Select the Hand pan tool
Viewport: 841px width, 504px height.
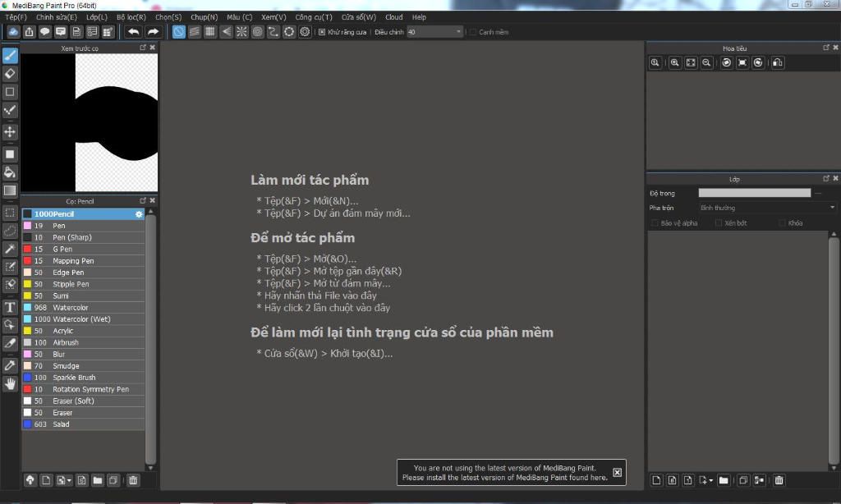[x=10, y=384]
